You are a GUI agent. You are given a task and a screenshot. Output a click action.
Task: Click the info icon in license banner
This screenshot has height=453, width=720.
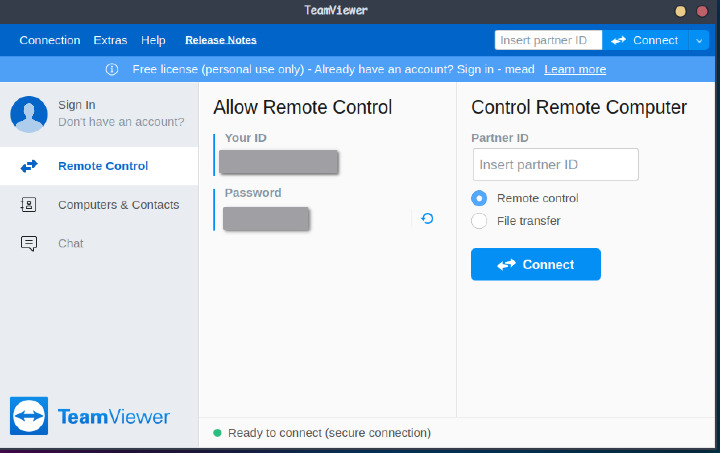point(112,69)
